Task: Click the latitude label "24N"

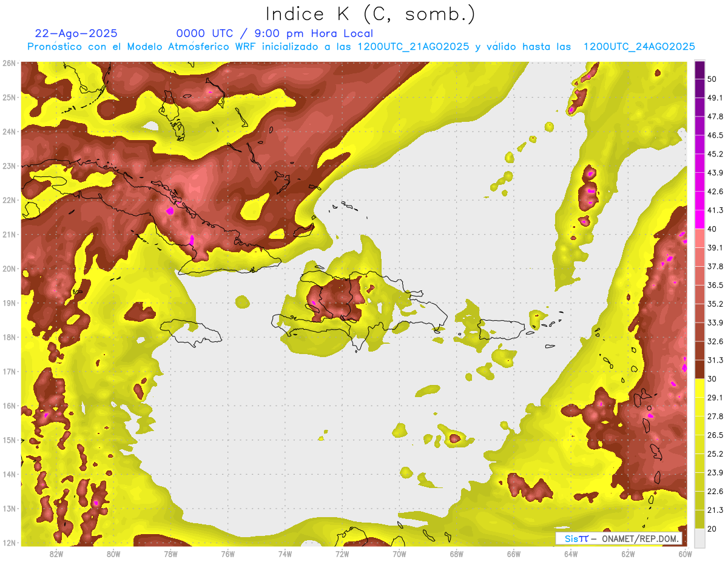Action: [x=9, y=132]
